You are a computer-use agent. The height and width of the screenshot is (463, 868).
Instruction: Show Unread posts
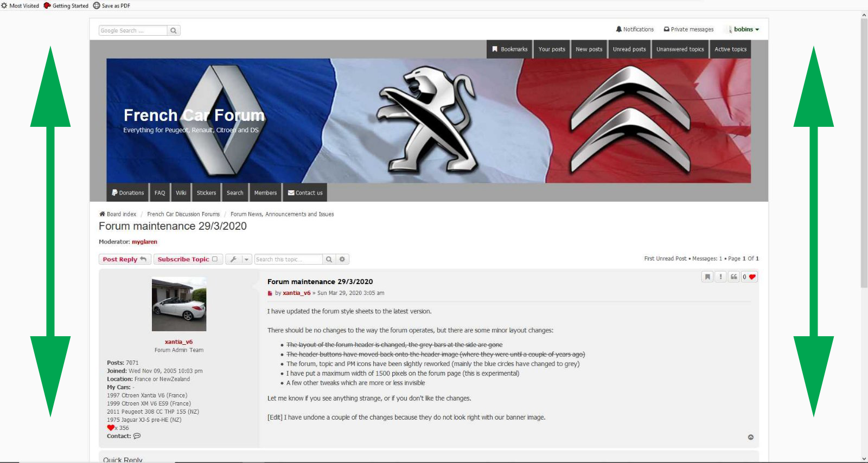tap(629, 49)
